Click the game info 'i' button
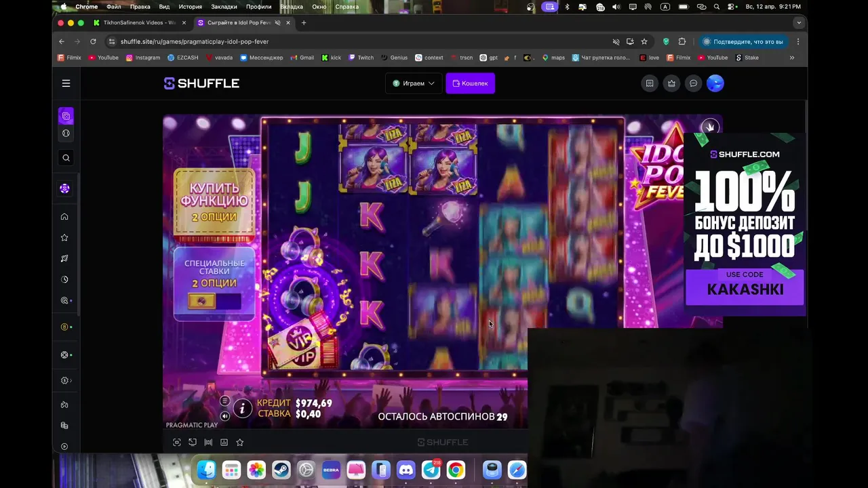 [x=242, y=408]
